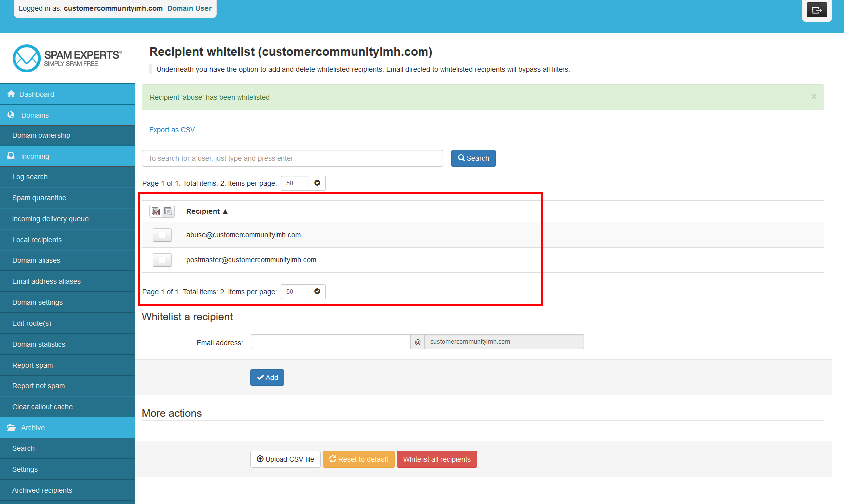
Task: Click the Domain User link
Action: click(x=189, y=8)
